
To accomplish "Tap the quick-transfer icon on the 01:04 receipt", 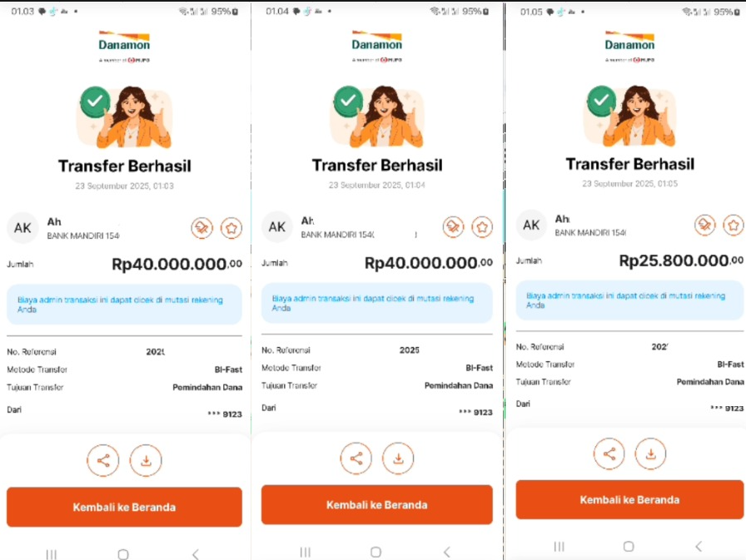I will [453, 227].
